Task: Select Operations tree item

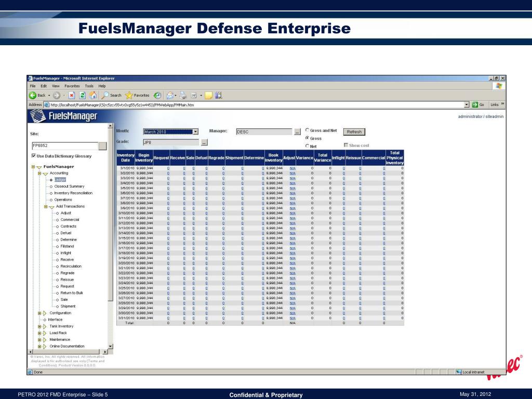Action: [x=63, y=199]
